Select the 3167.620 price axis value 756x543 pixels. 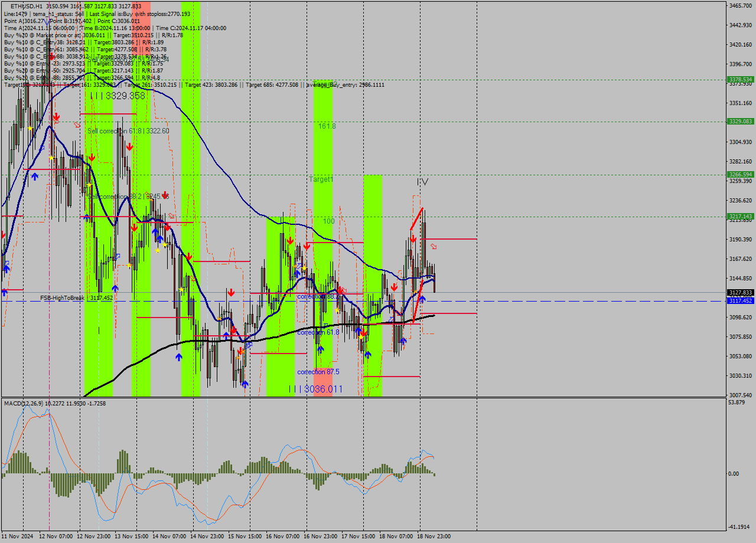741,259
